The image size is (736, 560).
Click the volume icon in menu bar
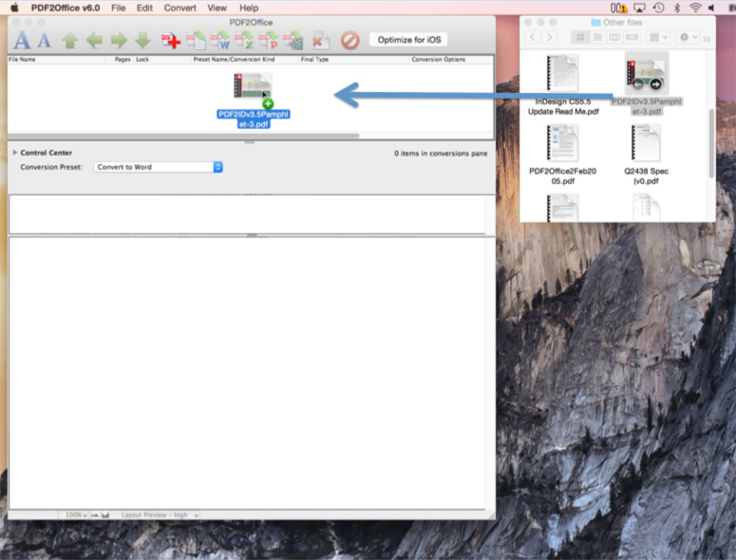click(x=711, y=8)
